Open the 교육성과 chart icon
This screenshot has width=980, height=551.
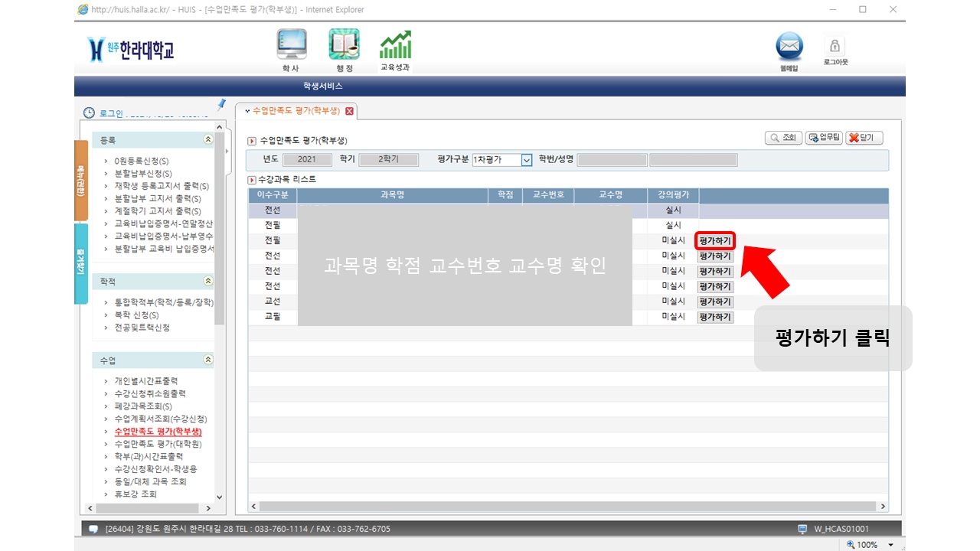click(395, 45)
